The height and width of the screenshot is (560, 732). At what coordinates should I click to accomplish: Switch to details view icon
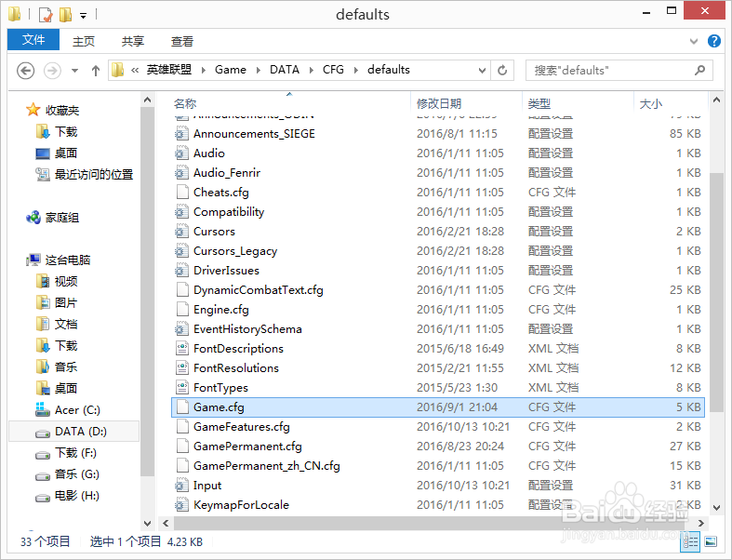[x=691, y=541]
